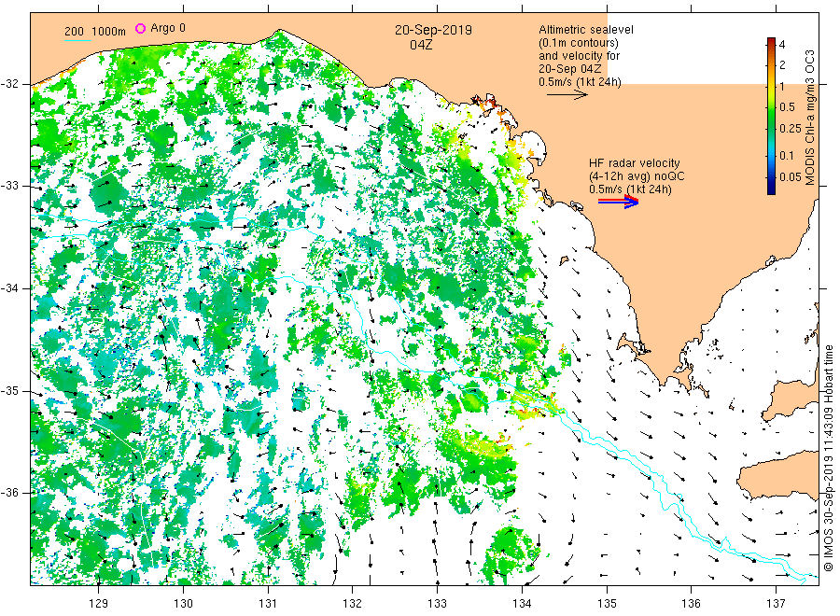Viewport: 840px width, 616px height.
Task: Click the red-blue HF radar velocity arrow
Action: click(x=619, y=201)
